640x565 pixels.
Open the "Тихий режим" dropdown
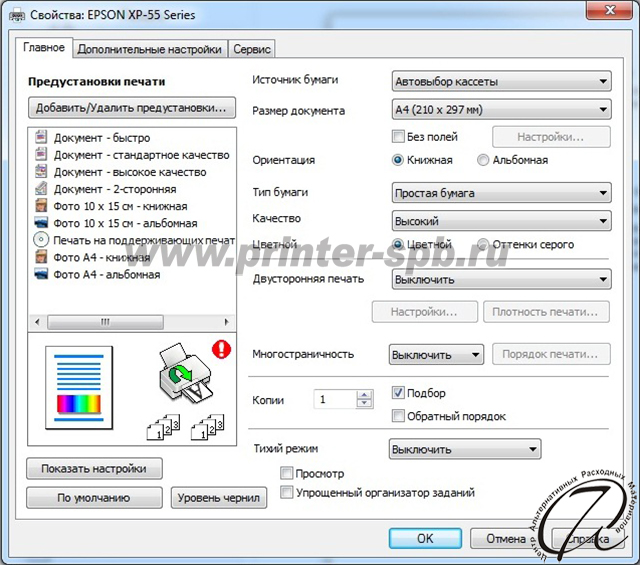tap(465, 449)
